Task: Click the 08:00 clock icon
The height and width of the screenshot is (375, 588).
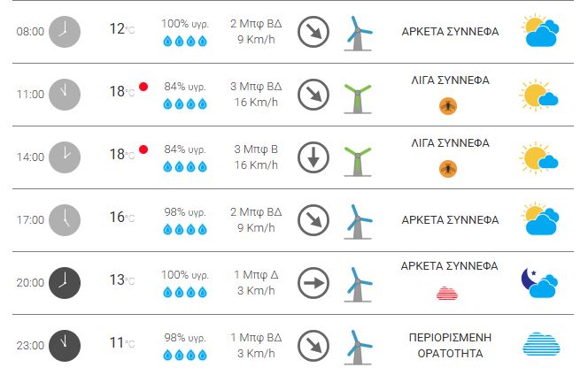Action: point(64,31)
